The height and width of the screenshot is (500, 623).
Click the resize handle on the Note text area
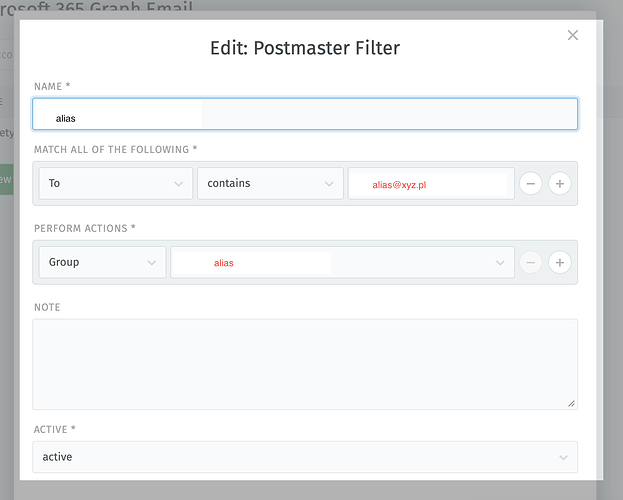click(x=572, y=403)
